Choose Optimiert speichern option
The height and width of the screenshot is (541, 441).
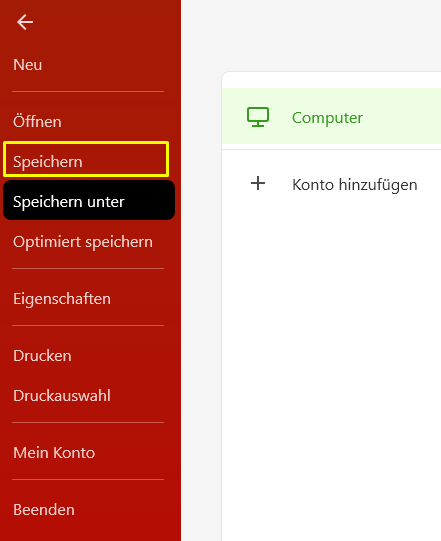pos(83,242)
